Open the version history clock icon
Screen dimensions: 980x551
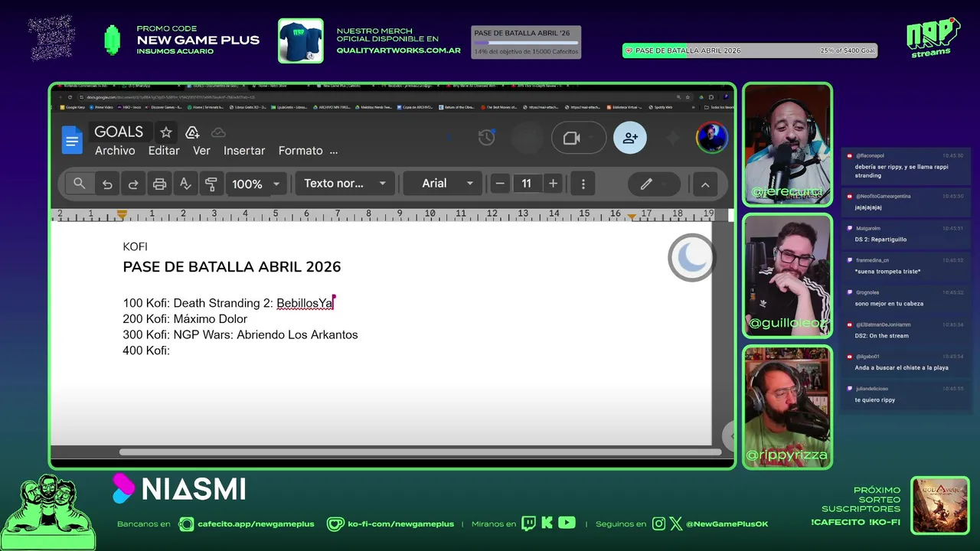[x=487, y=138]
